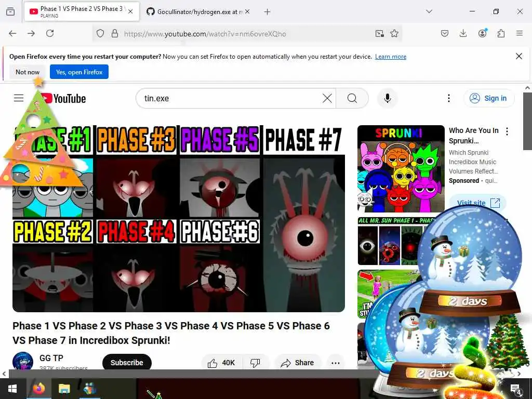Open the Firefox application menu
Image resolution: width=532 pixels, height=399 pixels.
[x=520, y=33]
